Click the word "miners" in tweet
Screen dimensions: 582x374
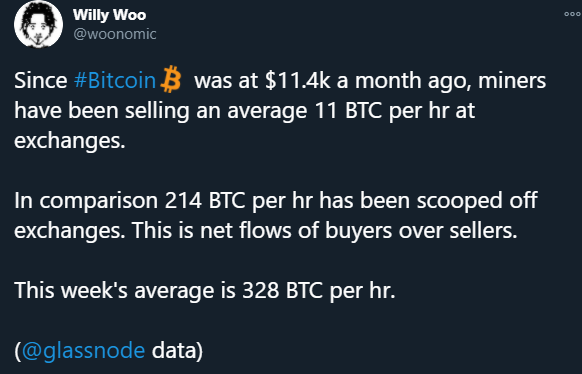point(512,81)
